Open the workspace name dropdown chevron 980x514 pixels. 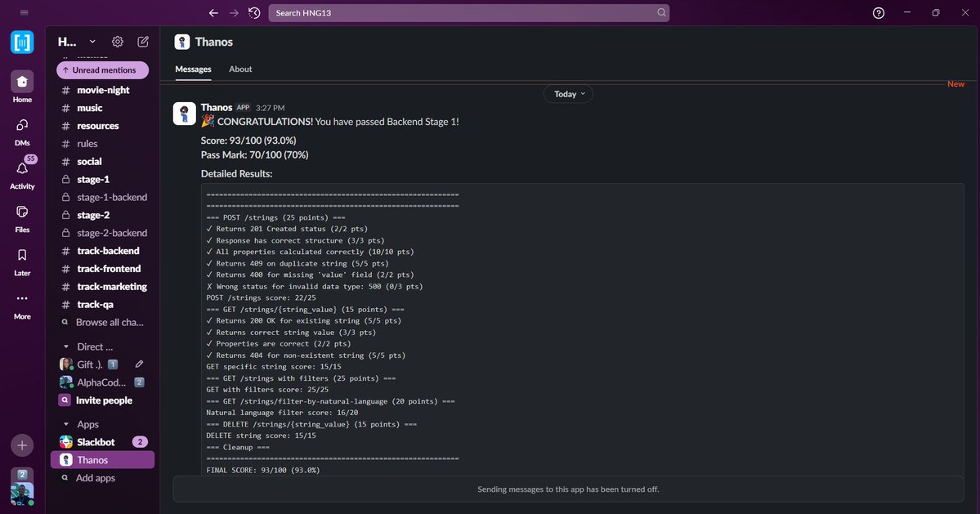(92, 42)
